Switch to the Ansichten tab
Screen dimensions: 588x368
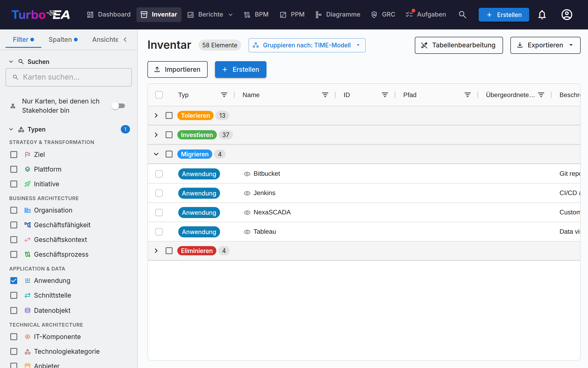click(x=105, y=39)
